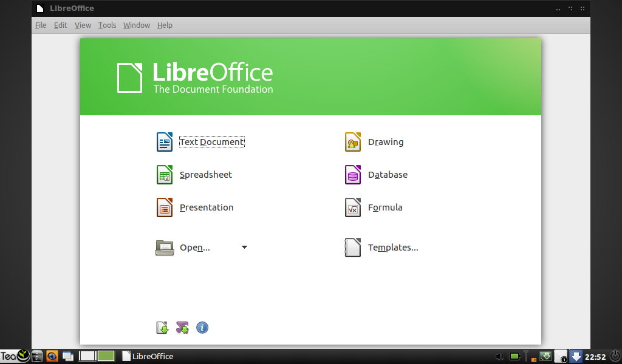Click the Open folder icon
The image size is (622, 364).
[165, 248]
